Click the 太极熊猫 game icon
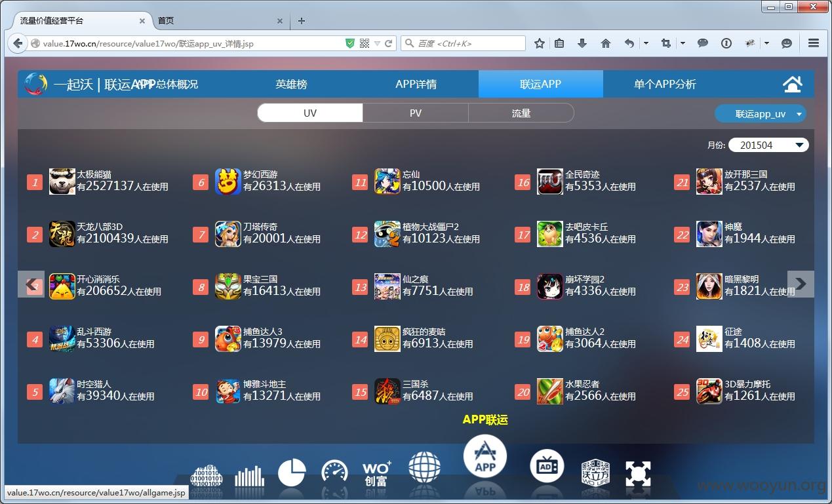 62,182
